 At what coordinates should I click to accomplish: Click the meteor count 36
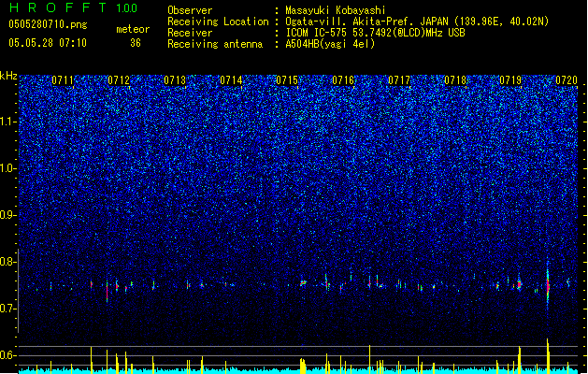point(136,43)
